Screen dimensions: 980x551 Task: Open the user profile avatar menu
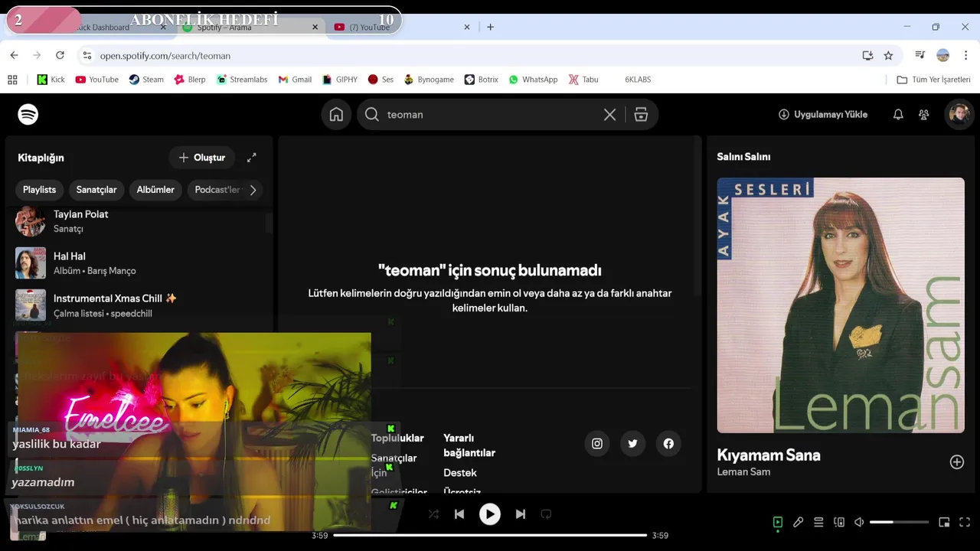[959, 115]
